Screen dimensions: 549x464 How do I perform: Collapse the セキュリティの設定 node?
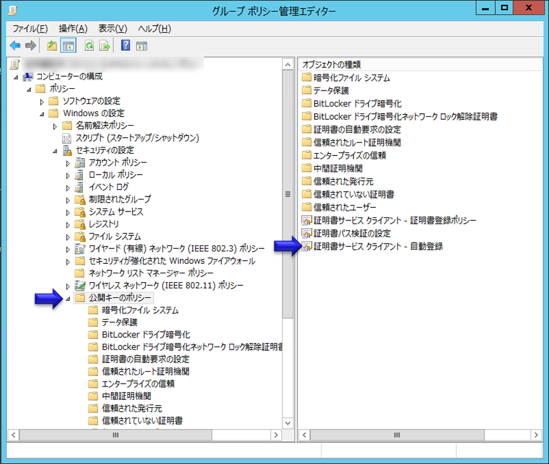[x=55, y=151]
